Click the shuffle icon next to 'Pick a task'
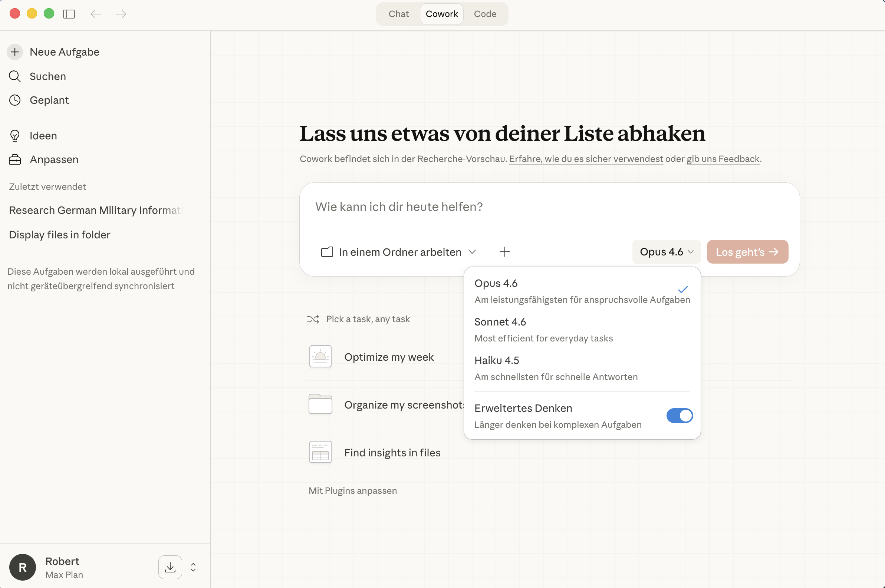The image size is (885, 588). click(x=314, y=319)
